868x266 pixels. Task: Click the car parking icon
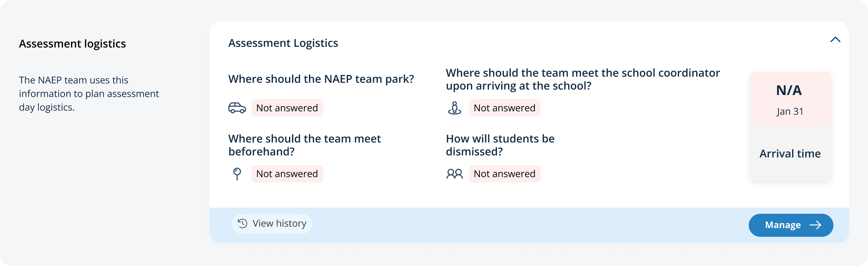[x=237, y=108]
